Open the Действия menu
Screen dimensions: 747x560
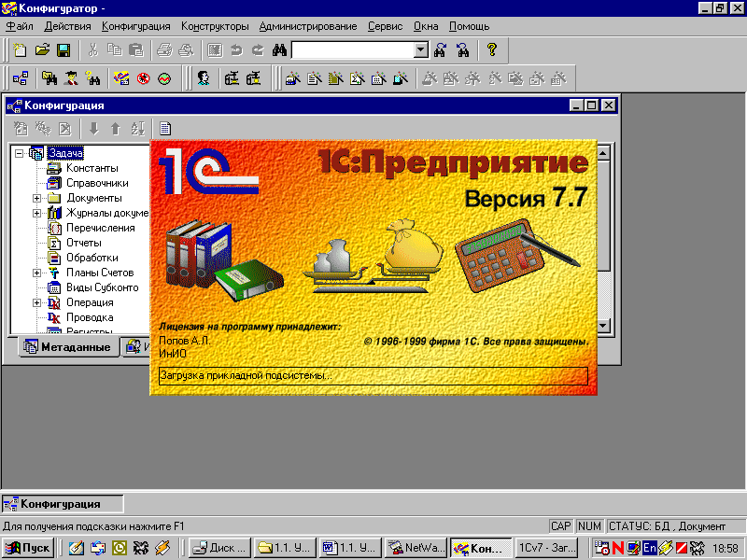[x=67, y=27]
